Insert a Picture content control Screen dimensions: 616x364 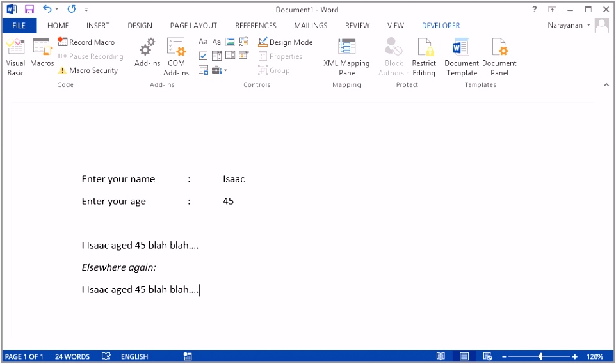231,42
